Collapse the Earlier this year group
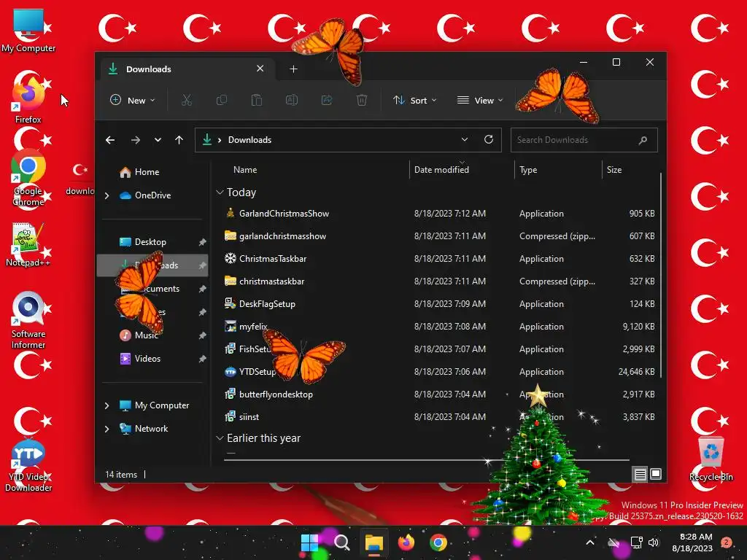Screen dimensions: 747x560 click(x=220, y=438)
